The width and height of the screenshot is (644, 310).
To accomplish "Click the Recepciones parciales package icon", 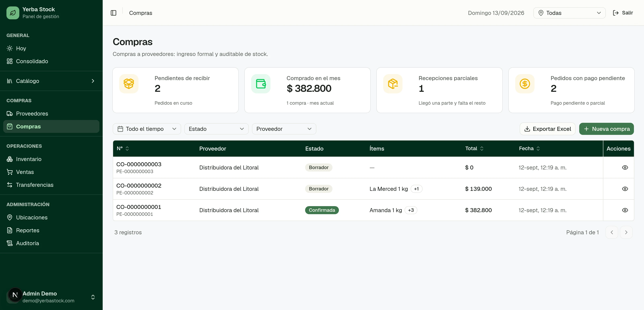I will click(393, 84).
